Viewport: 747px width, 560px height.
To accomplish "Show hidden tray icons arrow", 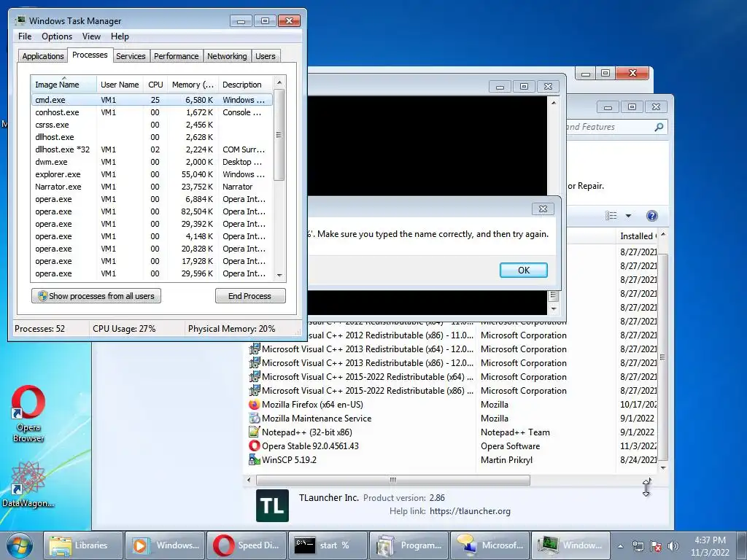I will point(620,546).
